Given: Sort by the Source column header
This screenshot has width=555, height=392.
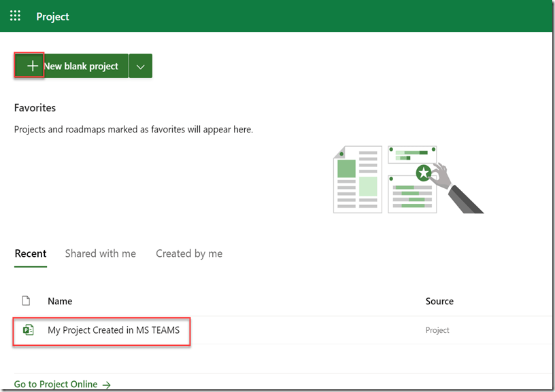Looking at the screenshot, I should tap(439, 301).
